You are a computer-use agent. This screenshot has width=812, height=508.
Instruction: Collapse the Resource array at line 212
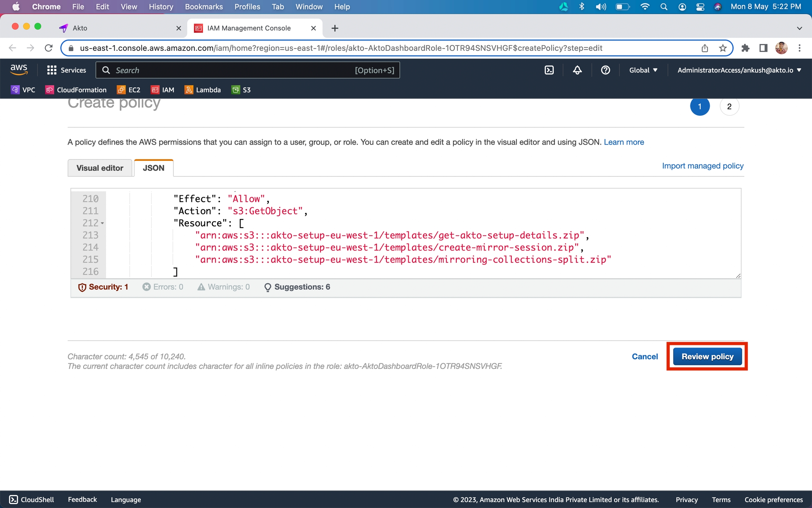(102, 223)
